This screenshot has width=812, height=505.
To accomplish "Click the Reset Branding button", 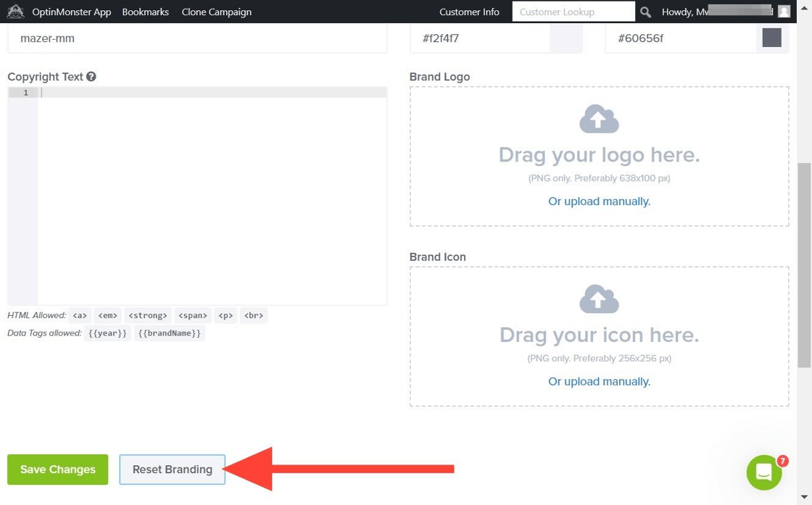I will (x=173, y=469).
